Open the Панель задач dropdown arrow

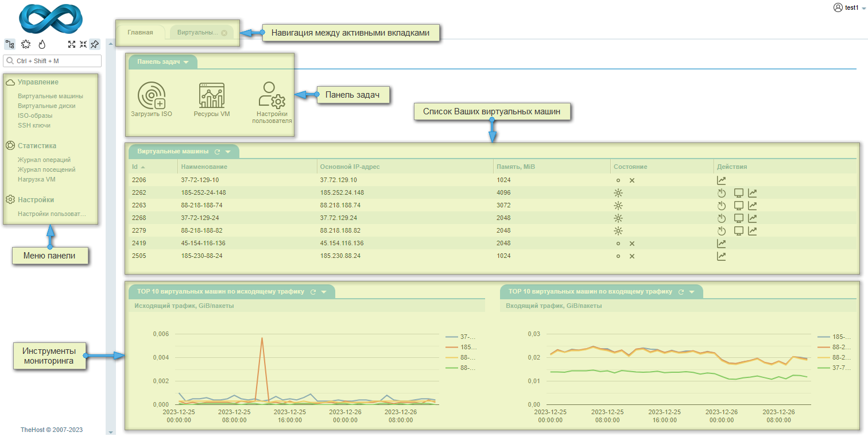point(186,62)
